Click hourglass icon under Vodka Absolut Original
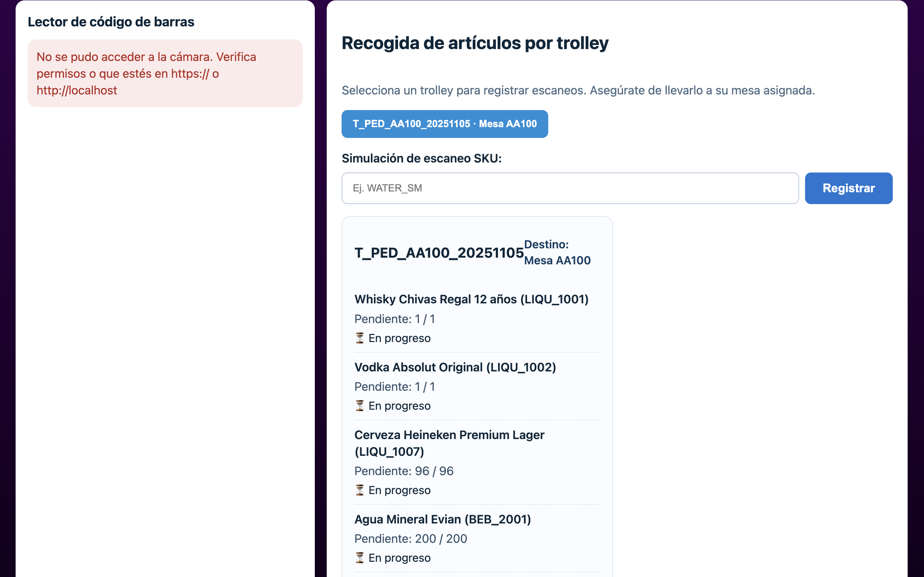924x577 pixels. (359, 406)
